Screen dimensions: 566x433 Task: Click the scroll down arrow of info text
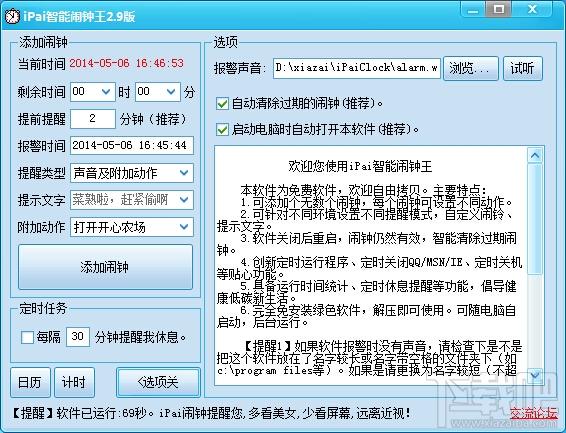click(x=535, y=376)
